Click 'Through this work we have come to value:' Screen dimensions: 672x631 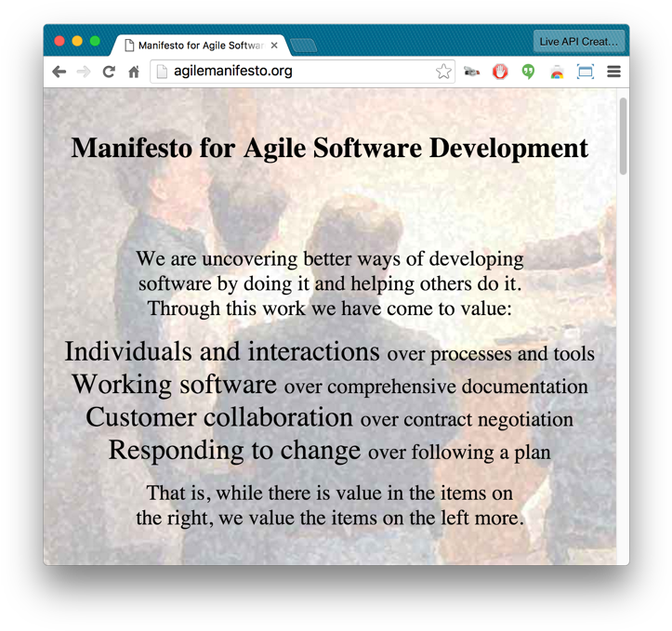point(330,309)
